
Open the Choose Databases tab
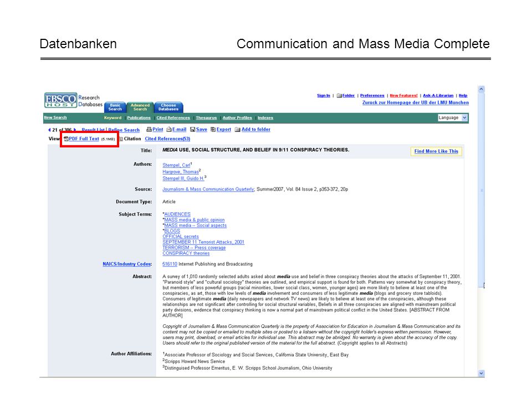pyautogui.click(x=168, y=107)
